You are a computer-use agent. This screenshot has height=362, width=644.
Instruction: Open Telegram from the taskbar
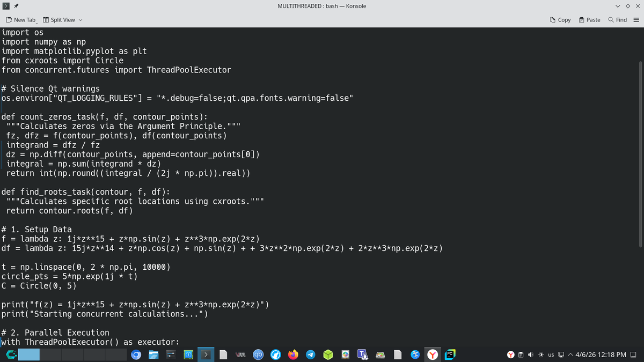pos(310,354)
